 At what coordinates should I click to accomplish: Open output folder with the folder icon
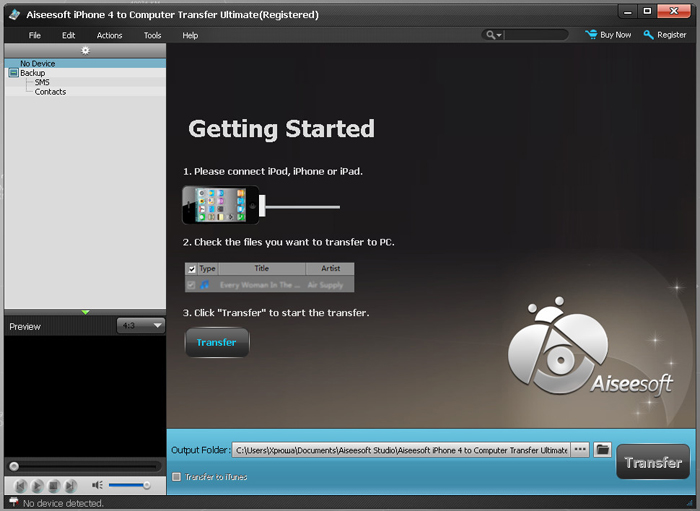[x=602, y=450]
